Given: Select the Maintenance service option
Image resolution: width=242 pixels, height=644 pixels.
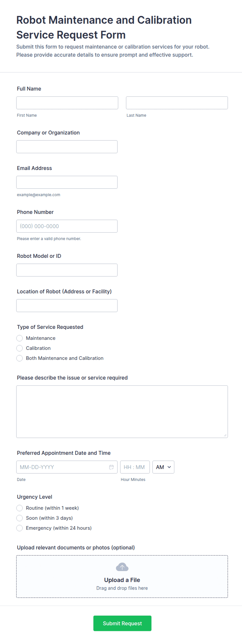Looking at the screenshot, I should (20, 338).
